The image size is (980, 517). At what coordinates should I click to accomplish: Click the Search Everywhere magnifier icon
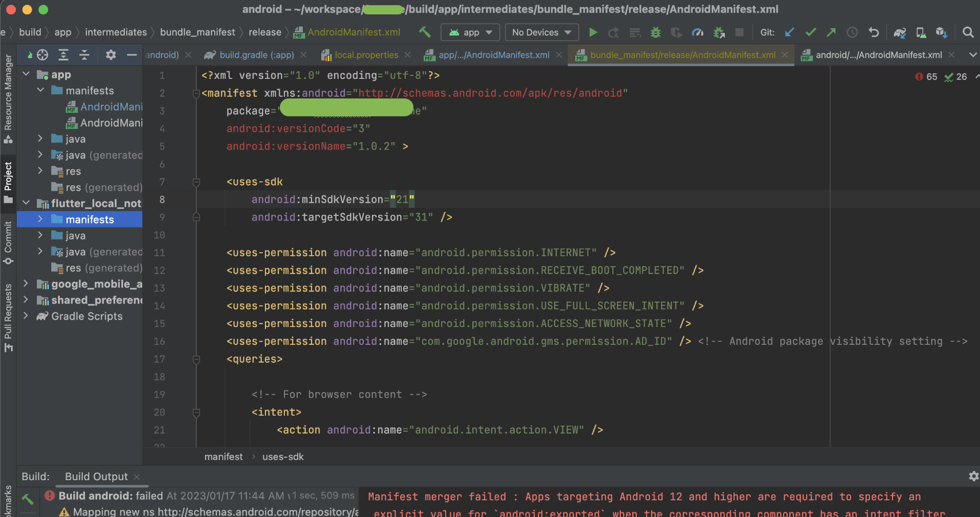pyautogui.click(x=968, y=32)
